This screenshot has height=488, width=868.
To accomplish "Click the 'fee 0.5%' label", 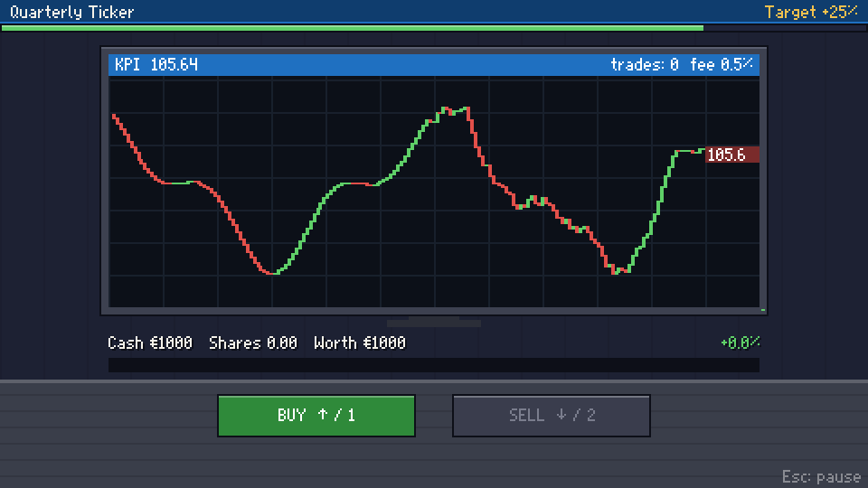I will pyautogui.click(x=722, y=65).
